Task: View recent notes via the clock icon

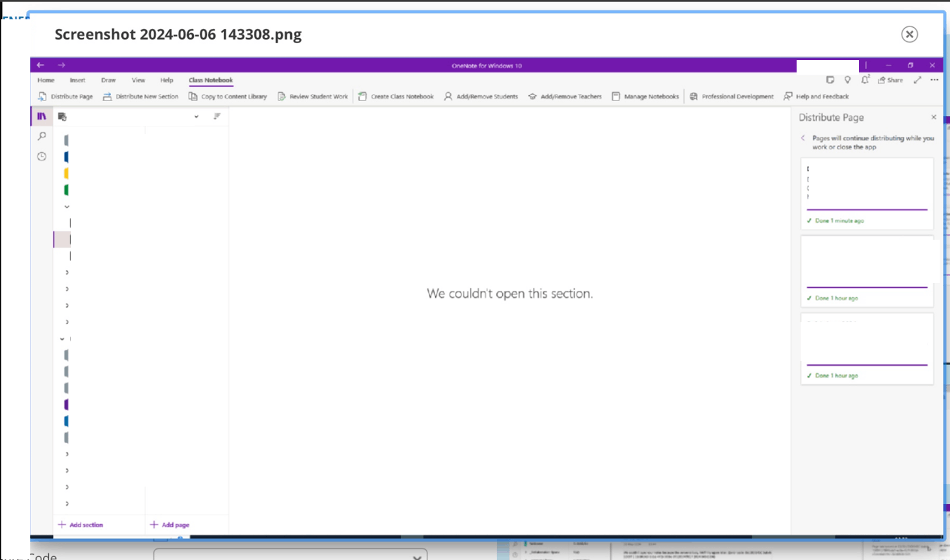Action: point(41,155)
